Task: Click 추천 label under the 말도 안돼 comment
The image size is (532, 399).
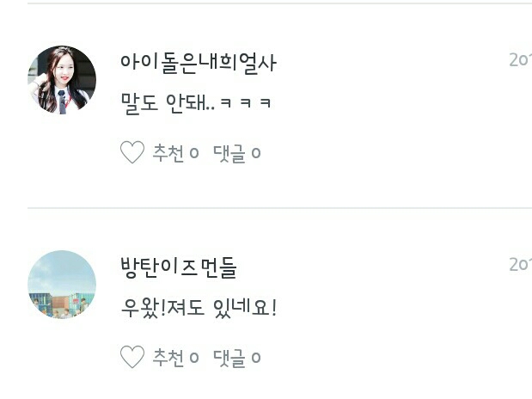Action: tap(168, 153)
